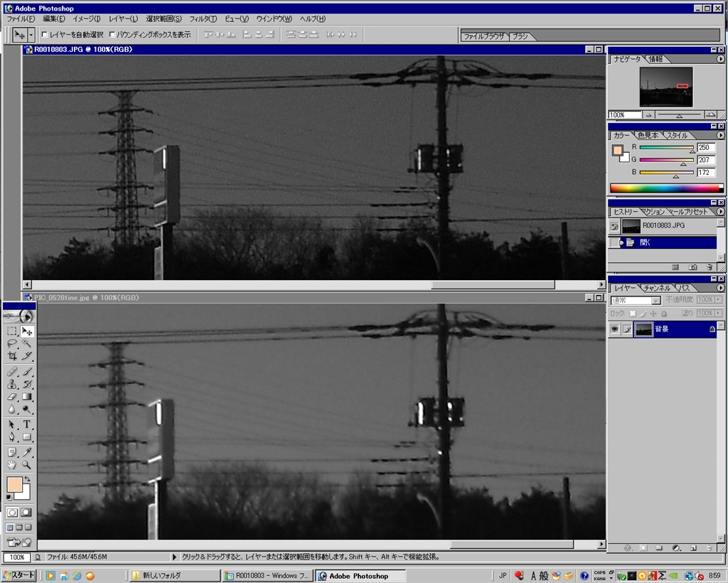Select the Zoom tool
The image size is (728, 583).
[27, 465]
